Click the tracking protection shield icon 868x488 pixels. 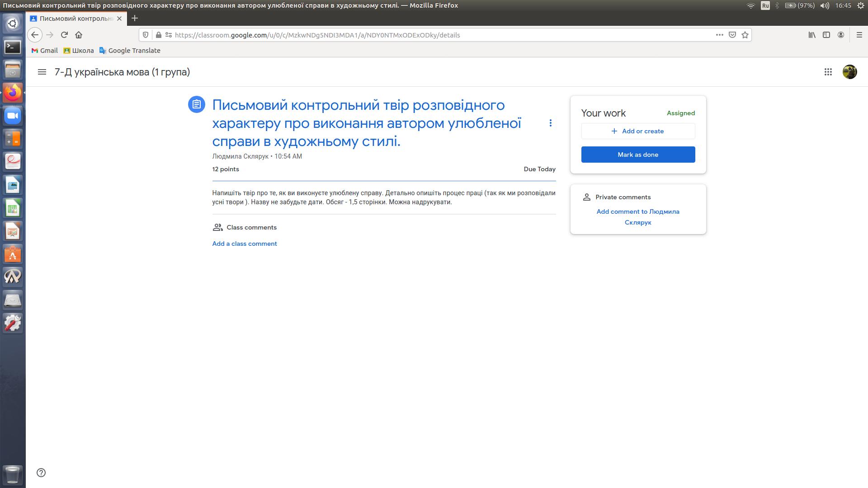146,35
